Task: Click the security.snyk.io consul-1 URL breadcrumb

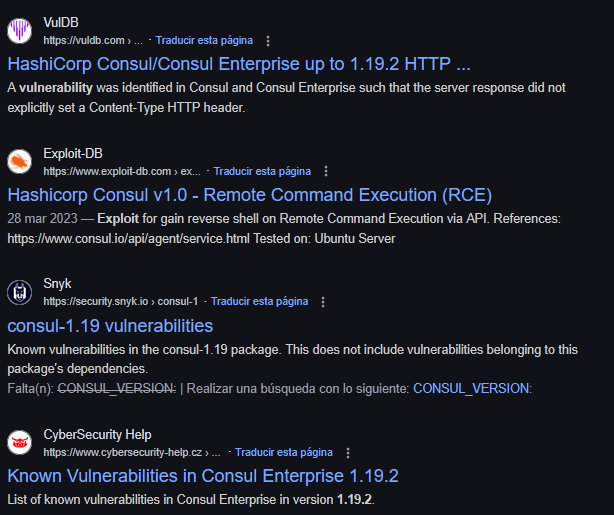Action: 121,301
